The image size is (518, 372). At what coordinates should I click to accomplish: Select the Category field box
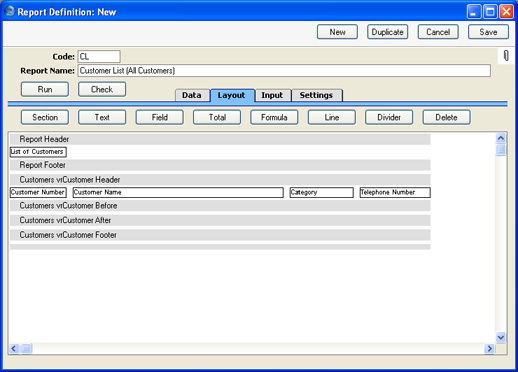321,192
